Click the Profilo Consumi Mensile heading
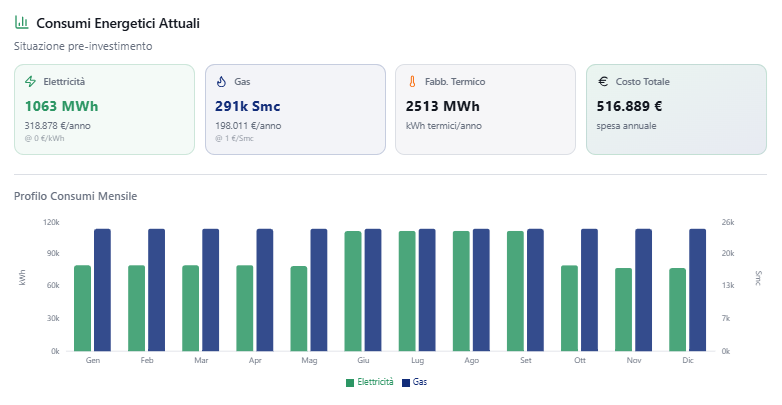Viewport: 782px width, 405px height. (x=75, y=196)
